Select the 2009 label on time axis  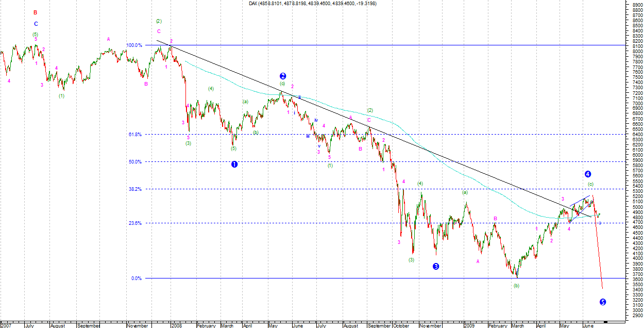[468, 325]
